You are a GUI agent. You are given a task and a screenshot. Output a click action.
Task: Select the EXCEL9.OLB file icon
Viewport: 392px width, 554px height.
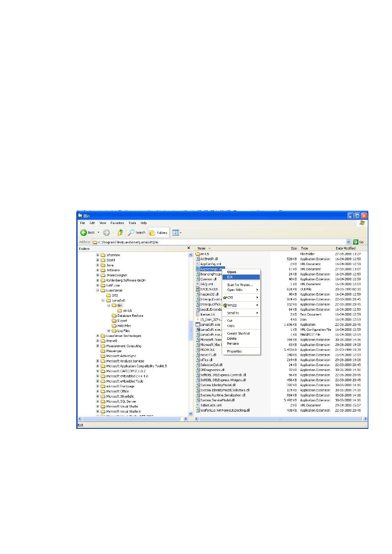[x=198, y=289]
